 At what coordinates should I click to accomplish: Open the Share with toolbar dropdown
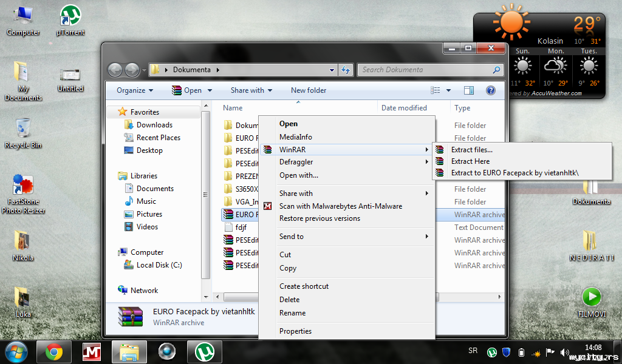(x=251, y=90)
